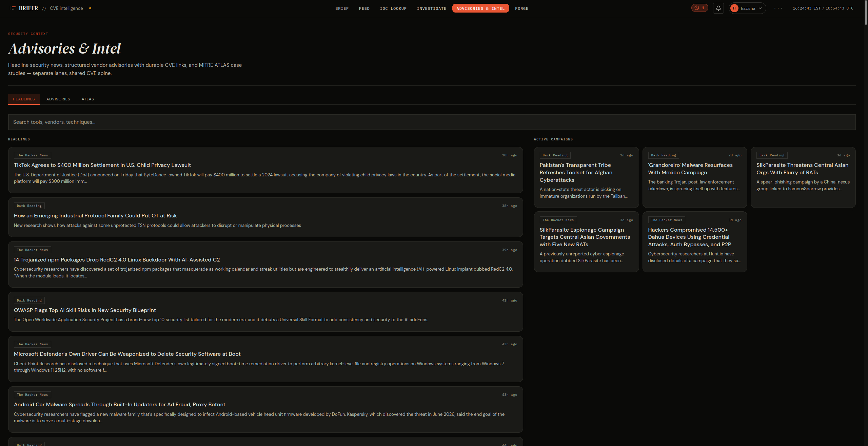Click the orange status dot beside CVE intelligence
This screenshot has height=446, width=868.
(x=90, y=8)
